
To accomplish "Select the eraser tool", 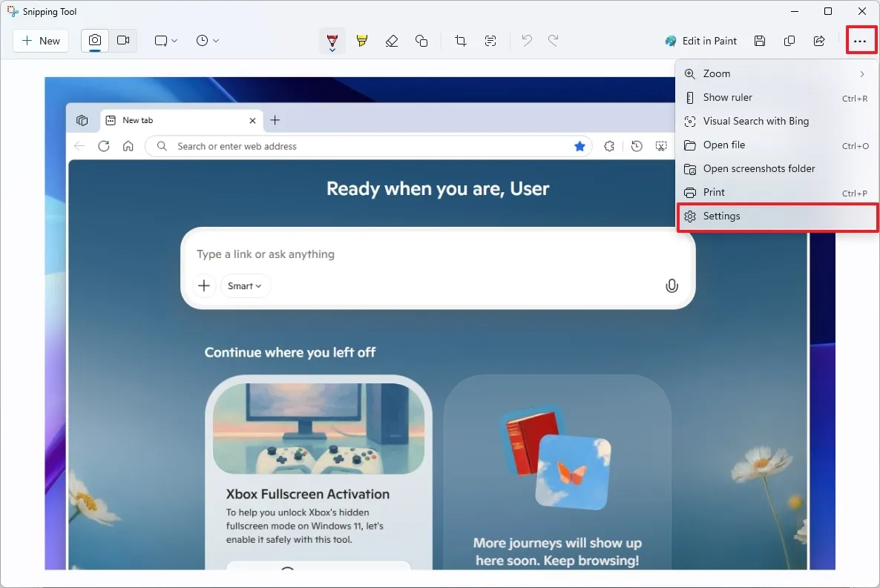I will tap(392, 41).
